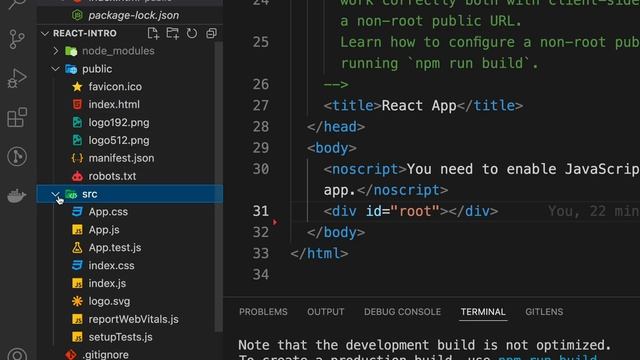Open reportWebVitals.js file

point(133,319)
